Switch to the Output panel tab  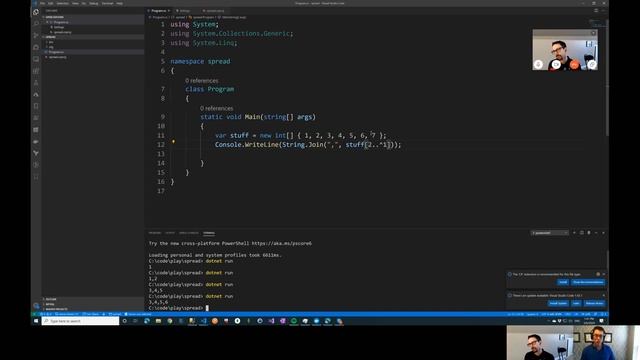click(170, 233)
